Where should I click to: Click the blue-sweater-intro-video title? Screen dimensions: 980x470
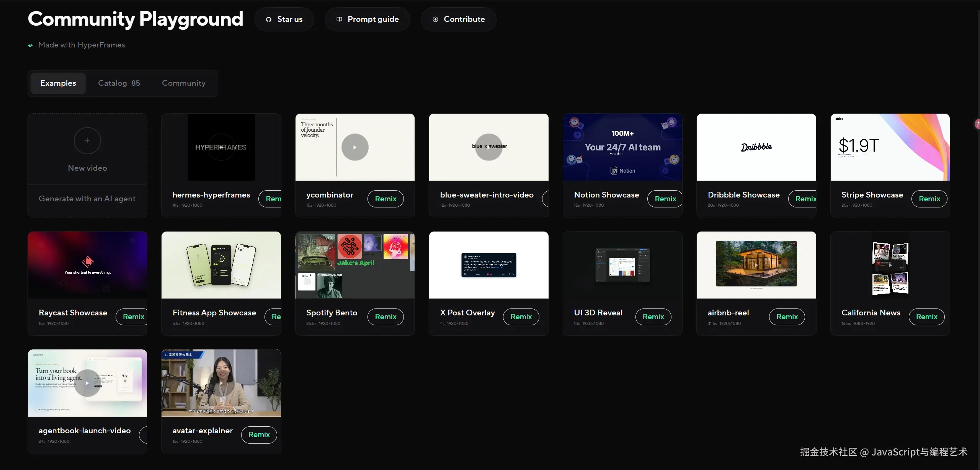click(487, 195)
